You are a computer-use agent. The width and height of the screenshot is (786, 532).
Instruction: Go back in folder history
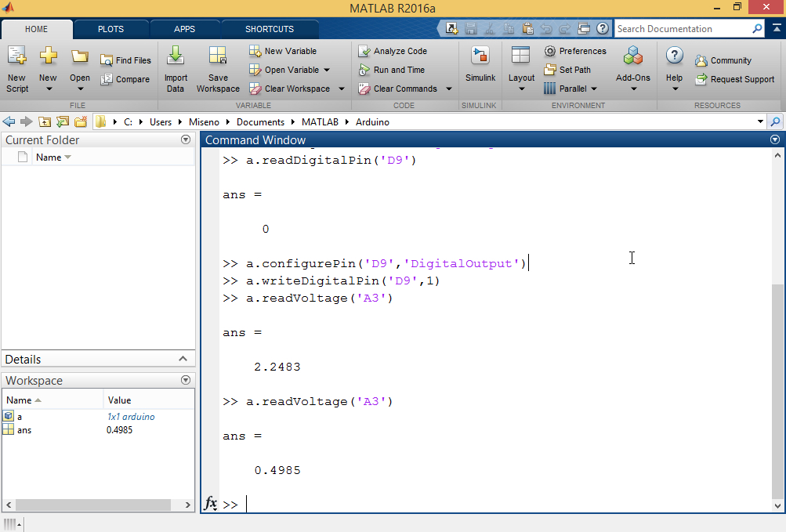pos(9,122)
